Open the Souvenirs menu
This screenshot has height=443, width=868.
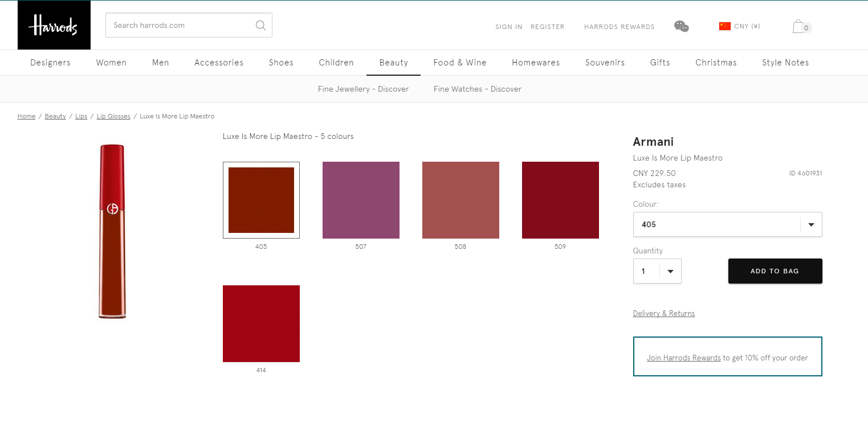[605, 63]
